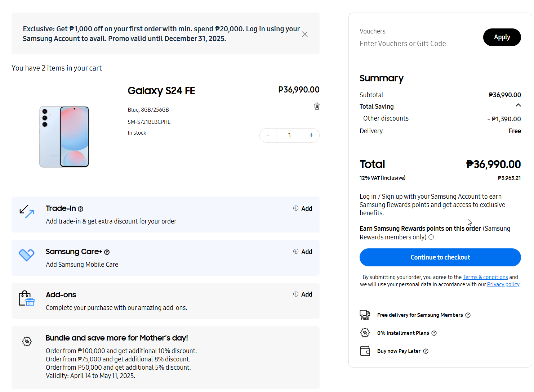Add Trade-In to the order

click(303, 208)
